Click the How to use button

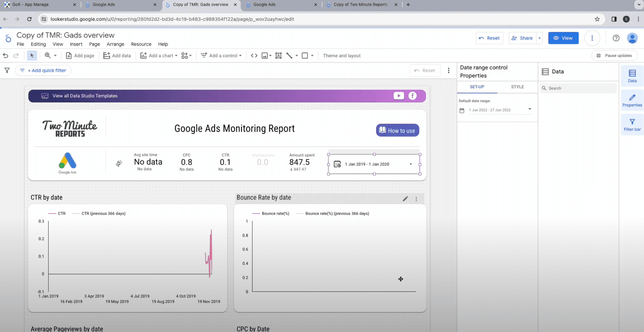(397, 130)
